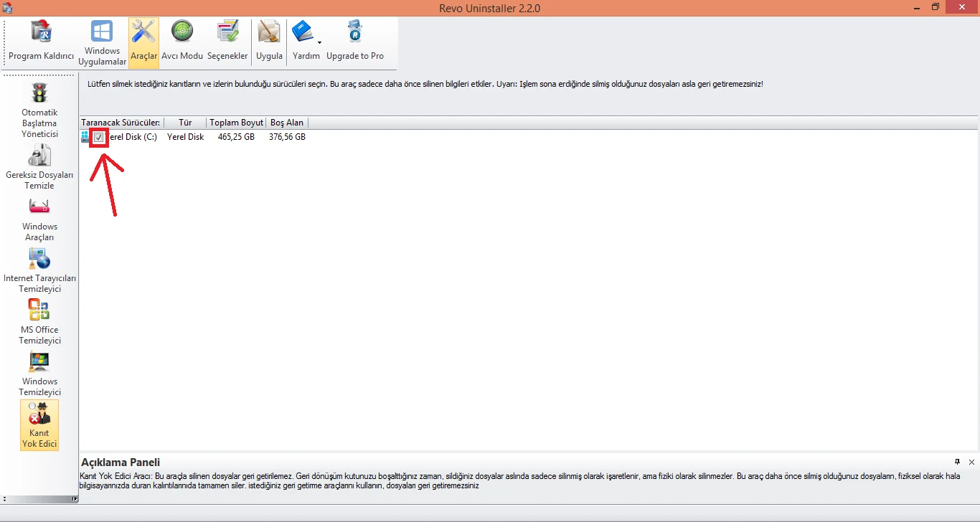Select the Araçlar tools button
This screenshot has width=980, height=522.
click(143, 42)
